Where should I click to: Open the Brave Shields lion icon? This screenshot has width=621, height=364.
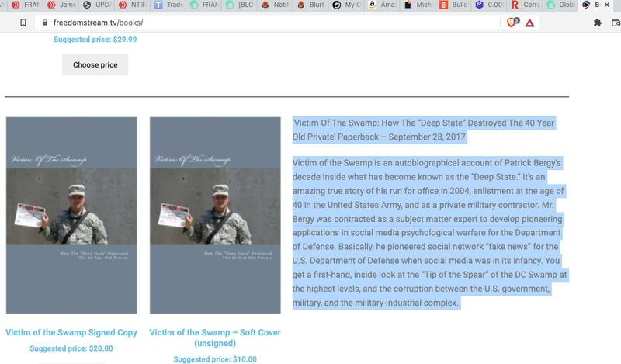click(511, 23)
